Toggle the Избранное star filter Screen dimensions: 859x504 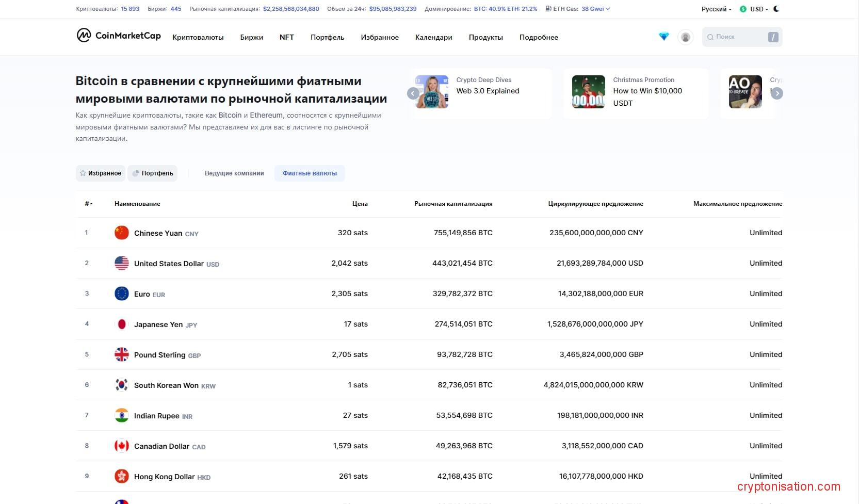tap(101, 173)
